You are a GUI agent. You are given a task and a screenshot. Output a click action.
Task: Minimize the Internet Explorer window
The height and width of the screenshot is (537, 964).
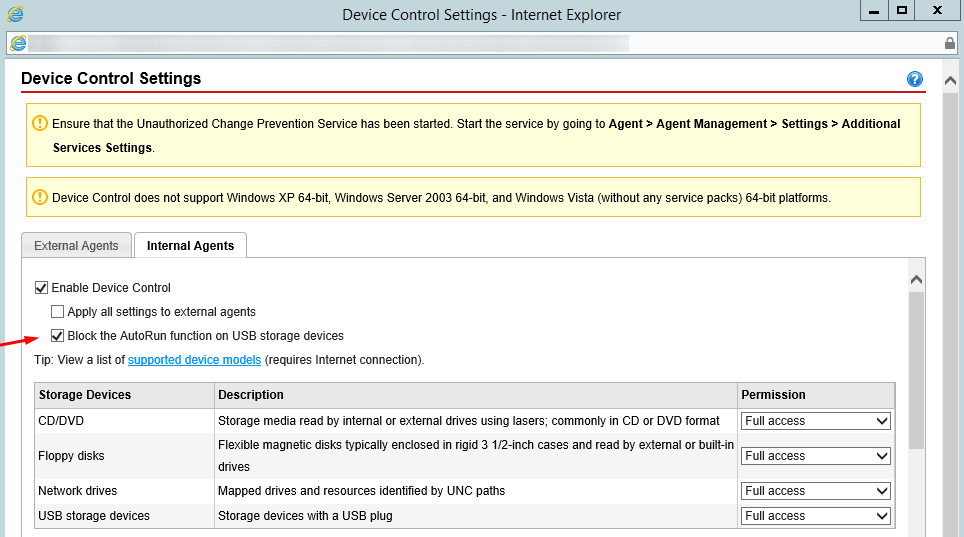874,10
